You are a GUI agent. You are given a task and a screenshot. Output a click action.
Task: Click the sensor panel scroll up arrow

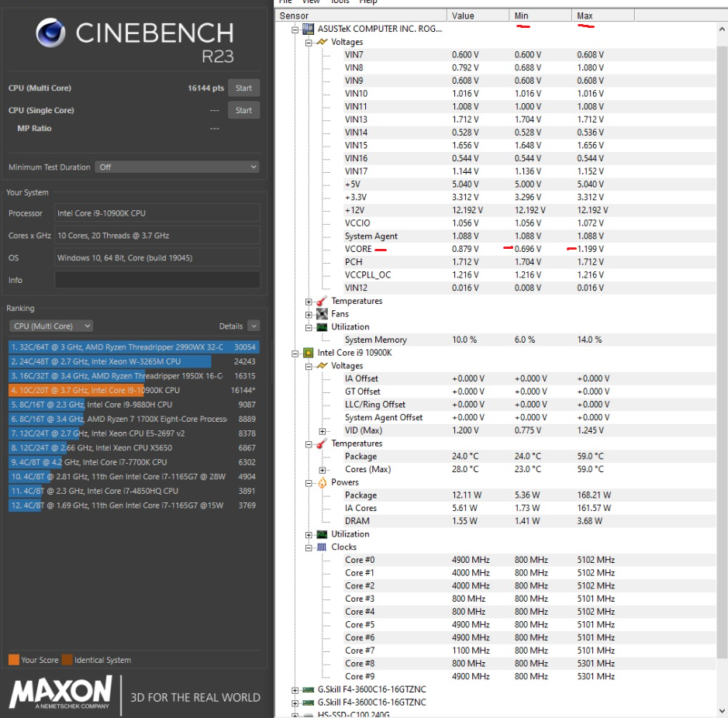(x=722, y=29)
